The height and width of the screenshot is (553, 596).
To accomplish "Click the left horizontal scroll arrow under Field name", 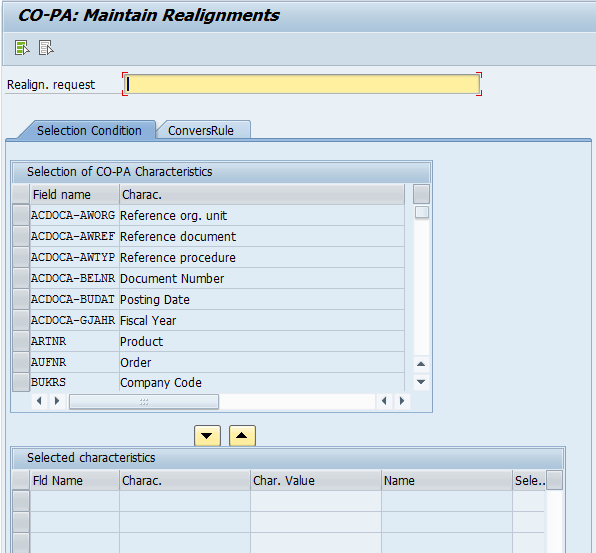I will [x=39, y=401].
